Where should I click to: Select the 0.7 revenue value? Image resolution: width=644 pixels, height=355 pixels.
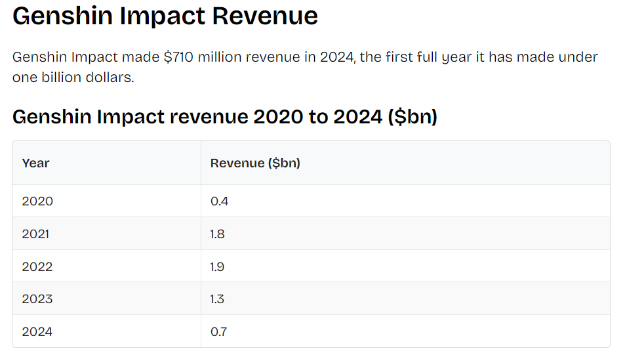[x=218, y=332]
